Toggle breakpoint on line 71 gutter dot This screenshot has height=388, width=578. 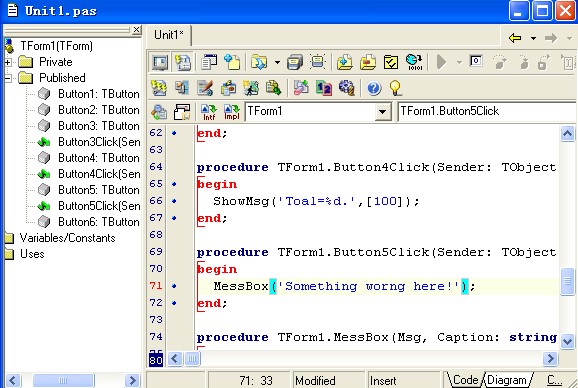pos(174,286)
